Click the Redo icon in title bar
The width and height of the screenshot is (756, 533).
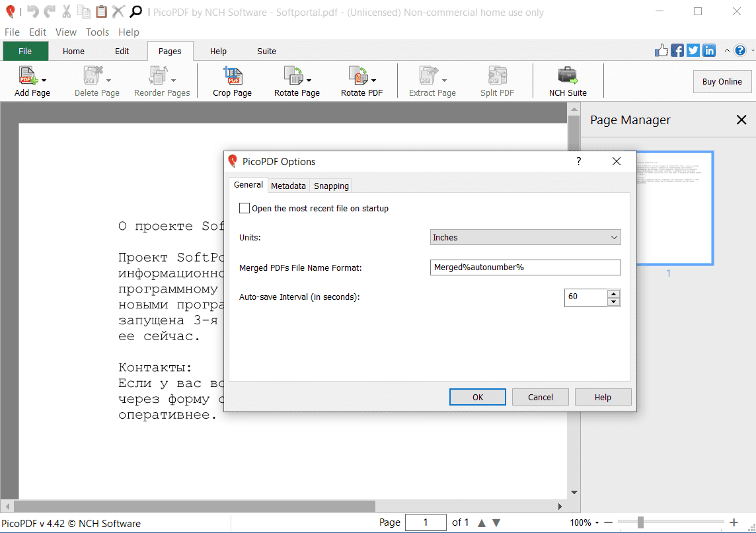click(x=50, y=11)
